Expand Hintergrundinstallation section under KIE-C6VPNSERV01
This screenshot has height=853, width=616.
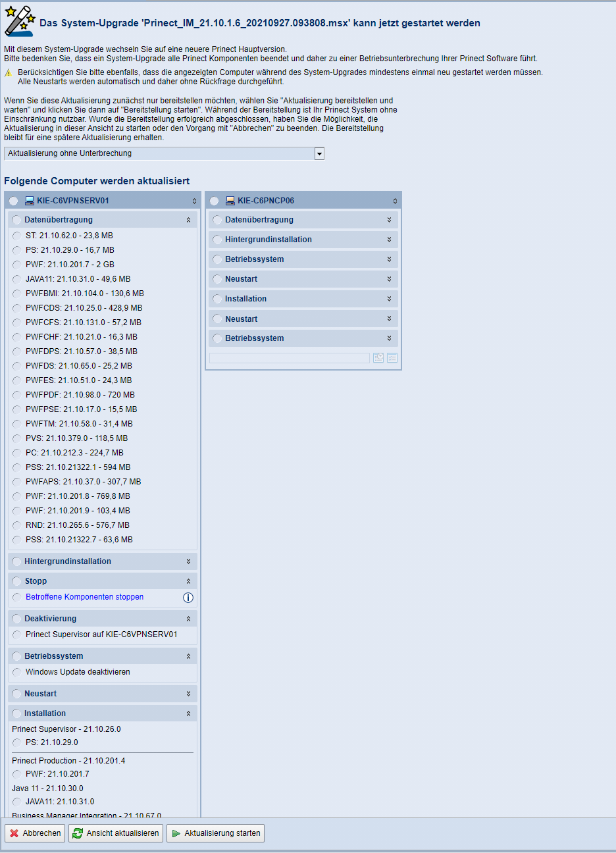pos(188,561)
